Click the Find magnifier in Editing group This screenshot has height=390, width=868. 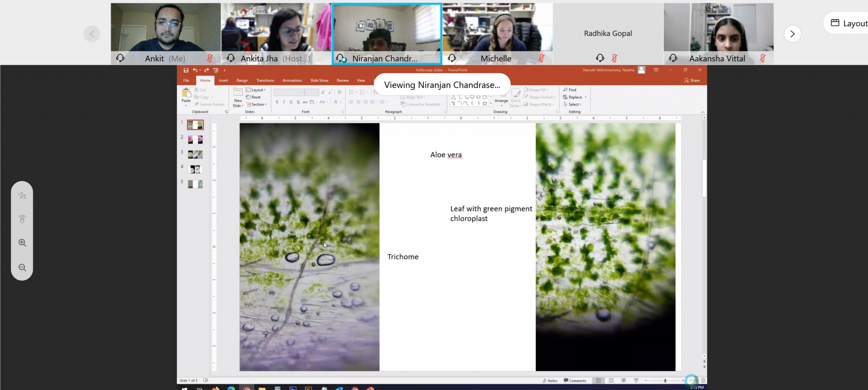pyautogui.click(x=565, y=90)
